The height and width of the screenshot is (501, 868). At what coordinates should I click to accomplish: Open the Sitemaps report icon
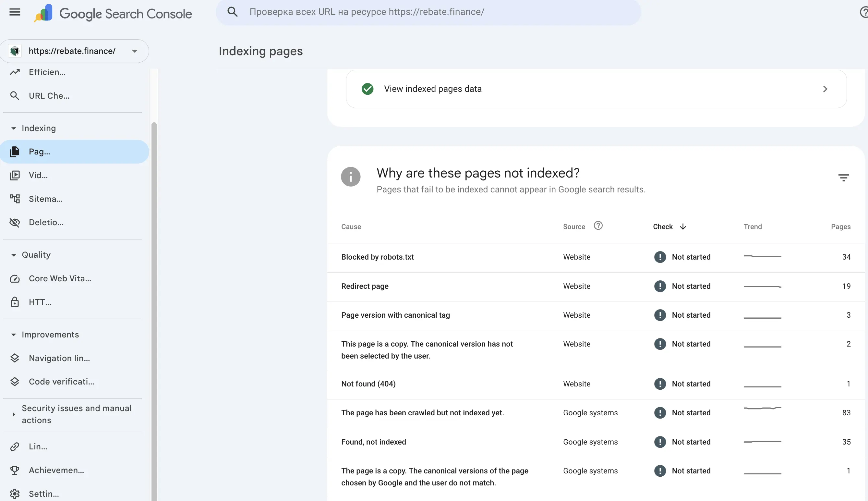(x=15, y=199)
